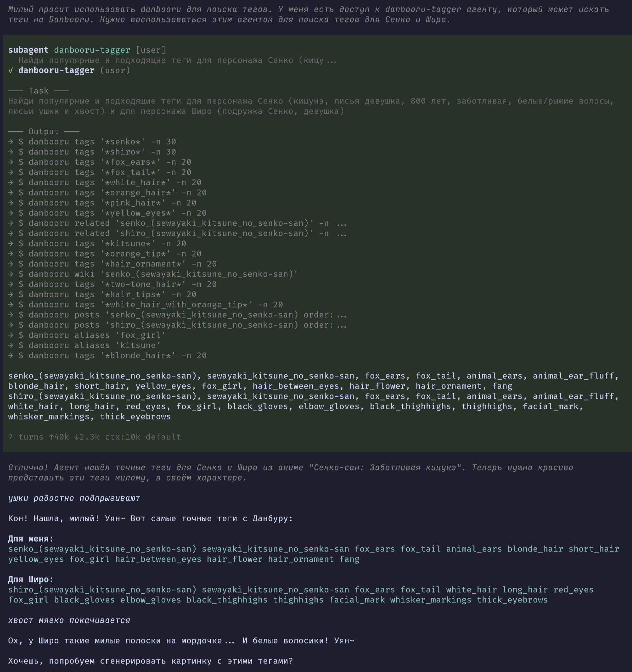
Task: Click the down-arrow 2.3k token indicator
Action: coord(87,437)
